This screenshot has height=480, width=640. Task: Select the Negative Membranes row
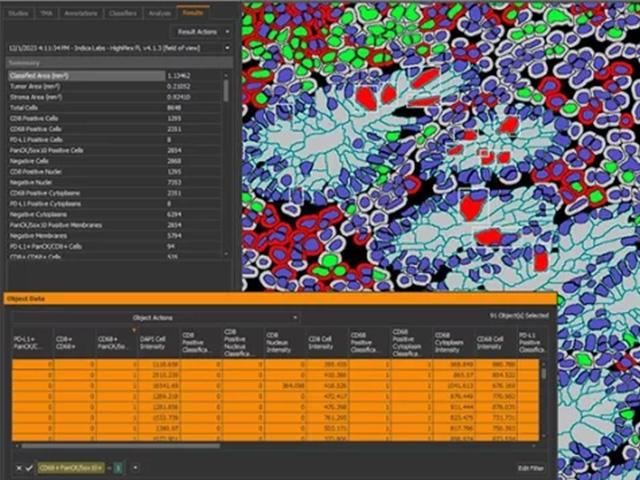pyautogui.click(x=114, y=236)
